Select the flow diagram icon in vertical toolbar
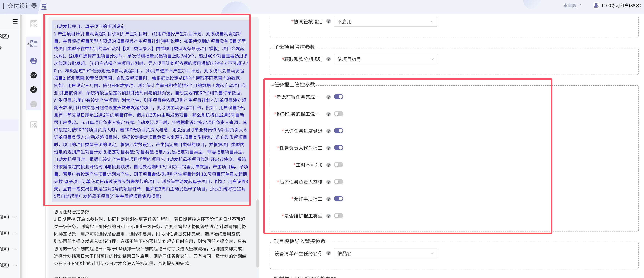644x278 pixels. point(34,24)
